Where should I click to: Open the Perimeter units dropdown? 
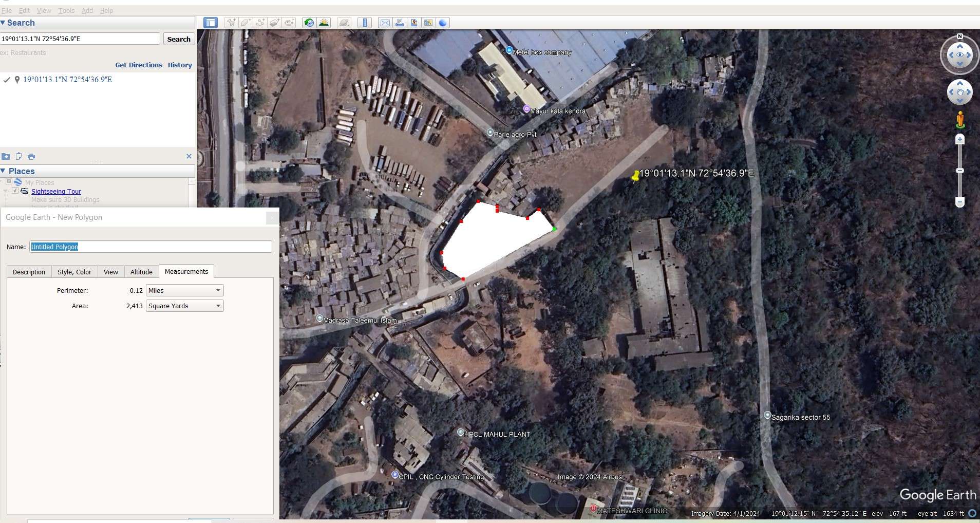point(185,290)
